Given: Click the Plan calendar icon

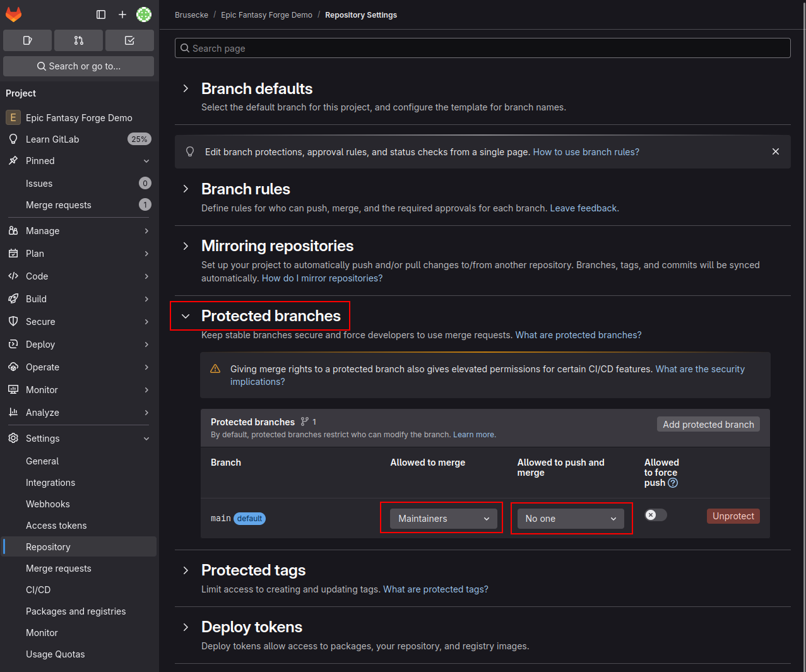Looking at the screenshot, I should [13, 253].
